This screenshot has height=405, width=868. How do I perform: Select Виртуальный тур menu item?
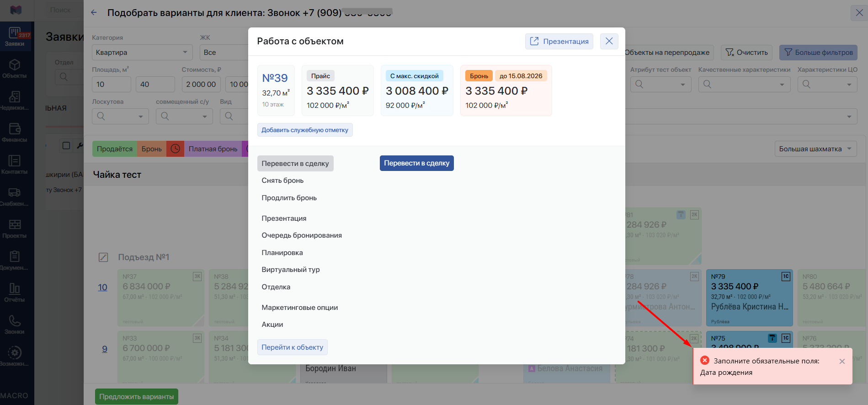pos(291,270)
